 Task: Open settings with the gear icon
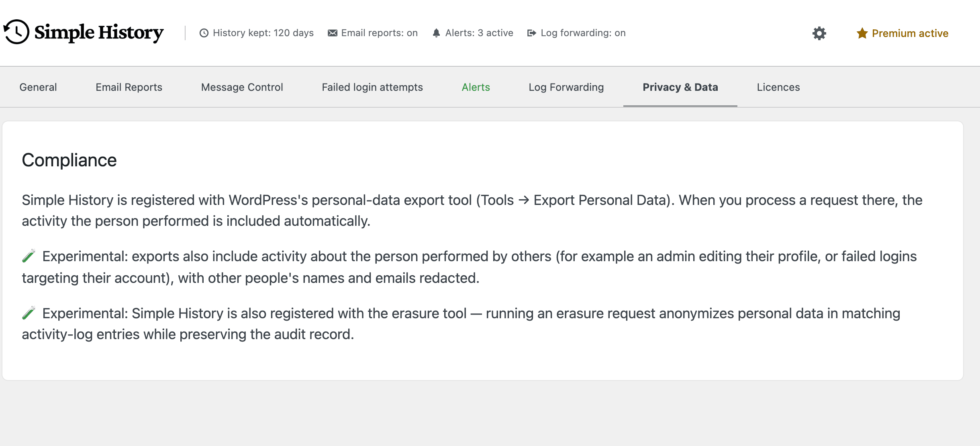[x=819, y=33]
